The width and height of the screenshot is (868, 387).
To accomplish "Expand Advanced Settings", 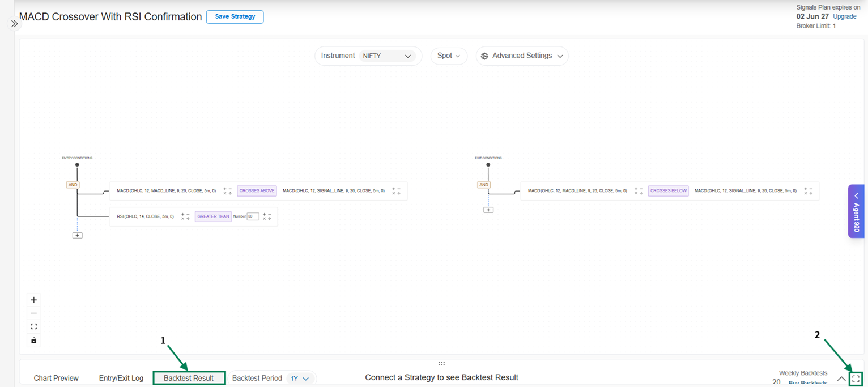I will (x=522, y=56).
